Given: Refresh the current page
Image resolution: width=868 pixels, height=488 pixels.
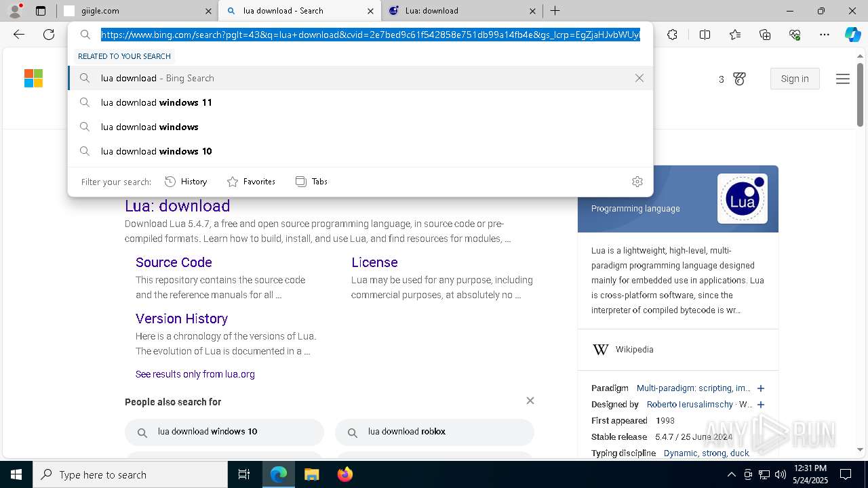Looking at the screenshot, I should [x=49, y=35].
